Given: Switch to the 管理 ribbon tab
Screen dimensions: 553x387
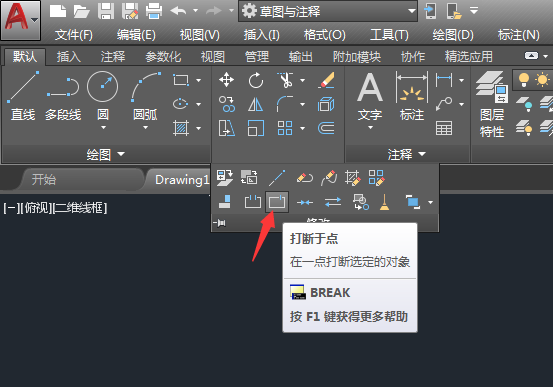Looking at the screenshot, I should [x=257, y=56].
